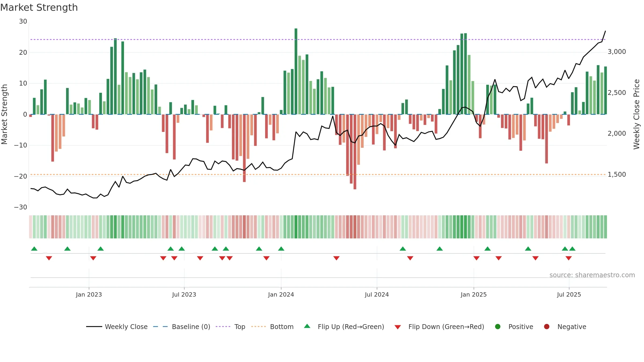Click the green Positive circle in the legend

[498, 327]
